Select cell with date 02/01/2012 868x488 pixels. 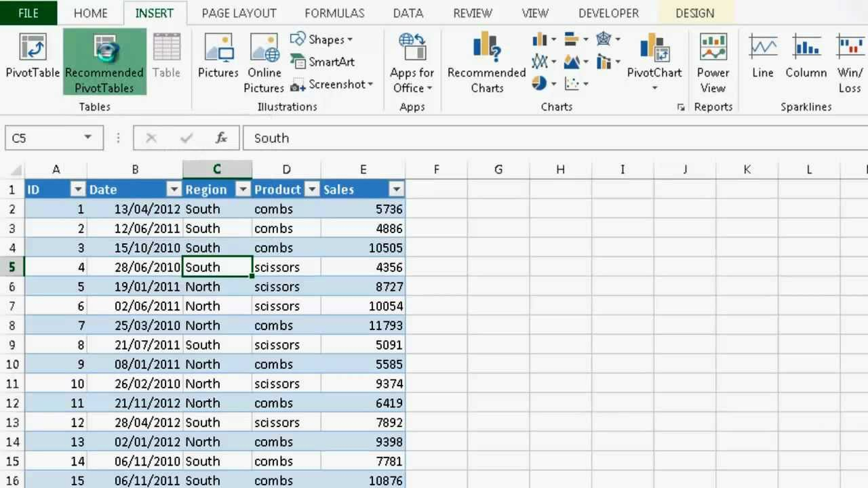(x=135, y=442)
